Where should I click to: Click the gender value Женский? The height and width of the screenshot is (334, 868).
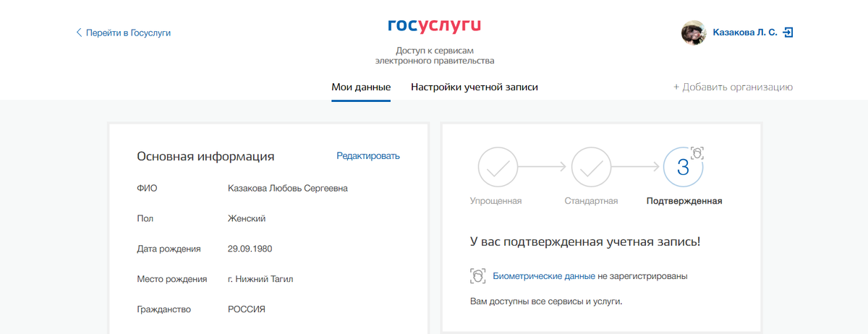[247, 219]
